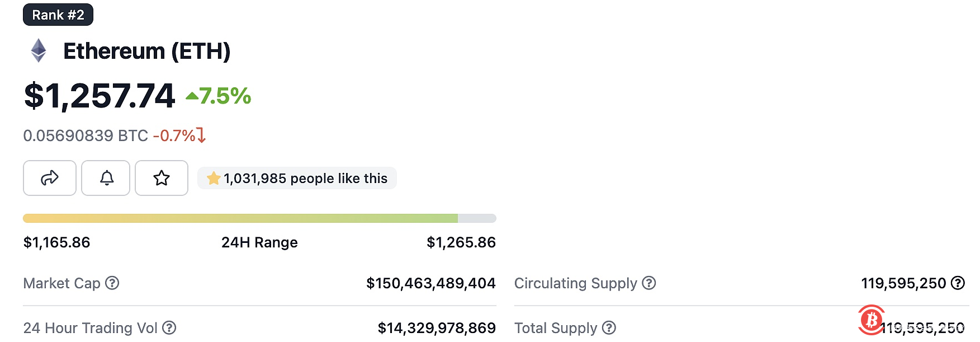Viewport: 980px width, 342px height.
Task: Click the 1,031,985 people like this label
Action: click(305, 178)
